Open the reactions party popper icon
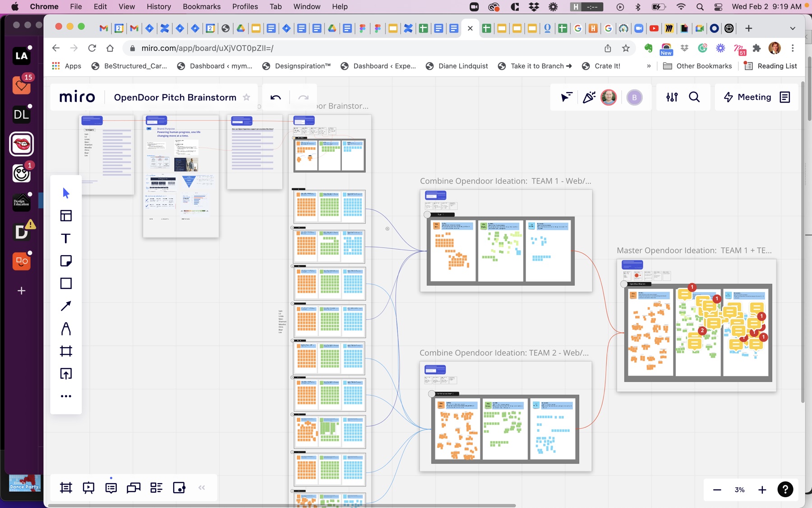The image size is (812, 508). [588, 97]
